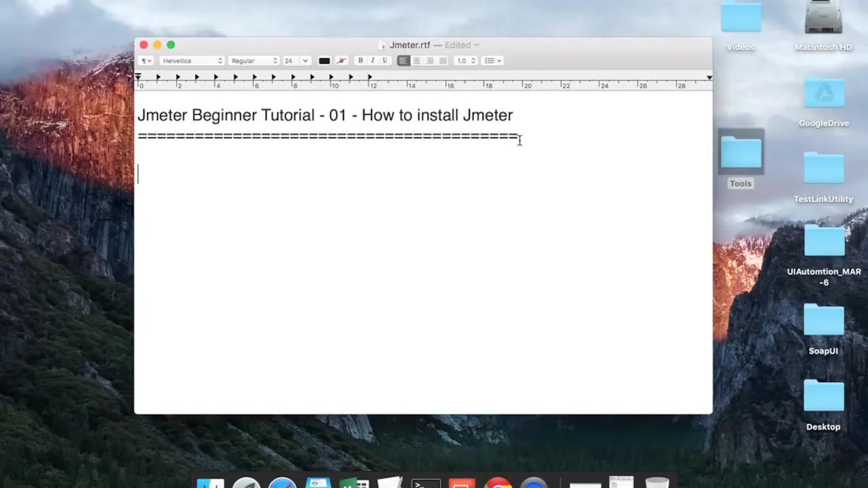Open the Helvetica font family dropdown

tap(192, 61)
